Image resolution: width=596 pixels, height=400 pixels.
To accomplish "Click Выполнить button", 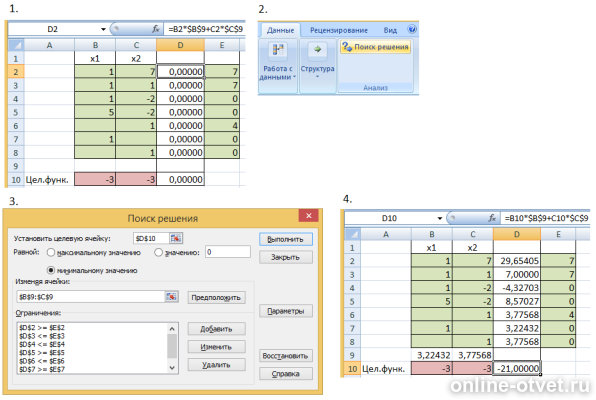I will 285,239.
